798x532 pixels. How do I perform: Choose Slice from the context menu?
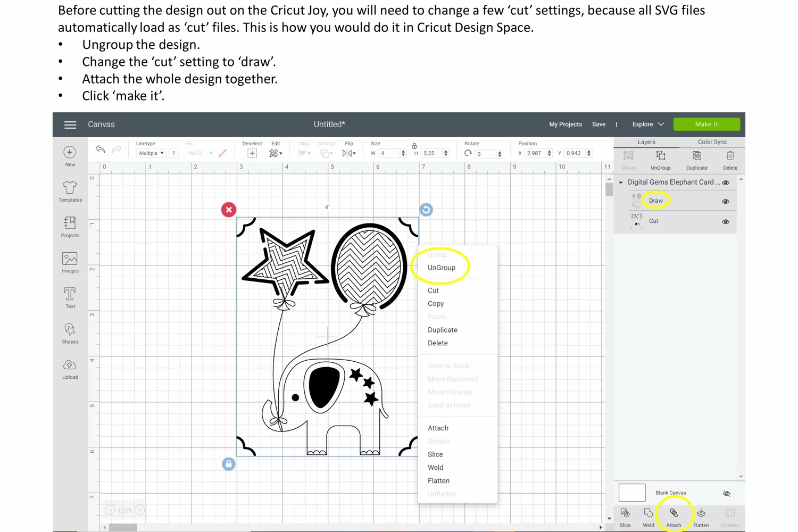click(435, 454)
